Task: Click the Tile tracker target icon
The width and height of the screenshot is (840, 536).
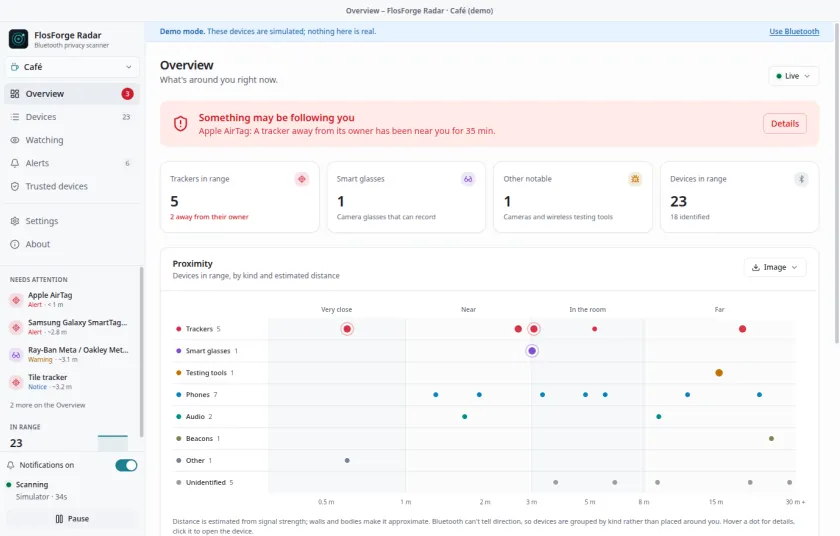Action: (x=16, y=382)
